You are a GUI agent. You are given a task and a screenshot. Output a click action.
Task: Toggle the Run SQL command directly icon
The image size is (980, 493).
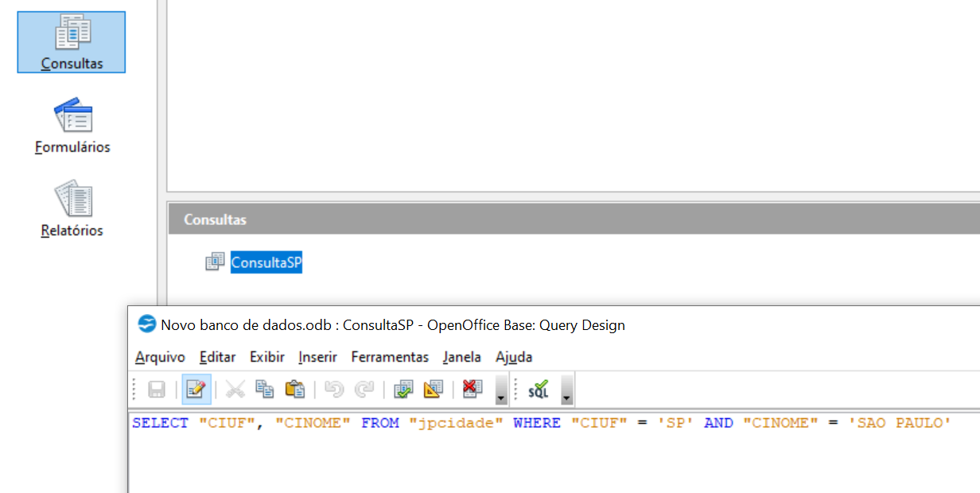click(x=539, y=390)
